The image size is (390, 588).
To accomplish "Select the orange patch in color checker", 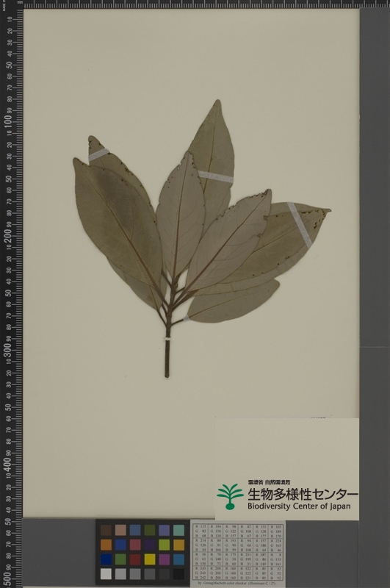I will (x=106, y=545).
